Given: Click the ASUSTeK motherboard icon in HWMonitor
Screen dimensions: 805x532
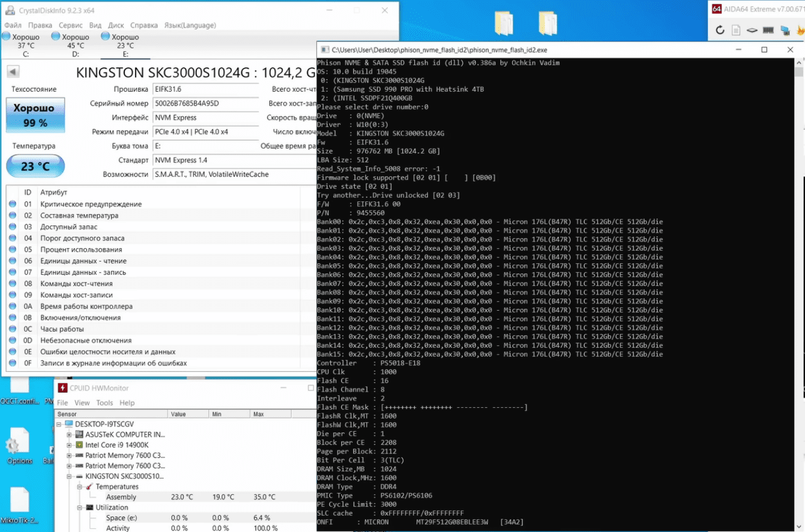Looking at the screenshot, I should coord(79,435).
